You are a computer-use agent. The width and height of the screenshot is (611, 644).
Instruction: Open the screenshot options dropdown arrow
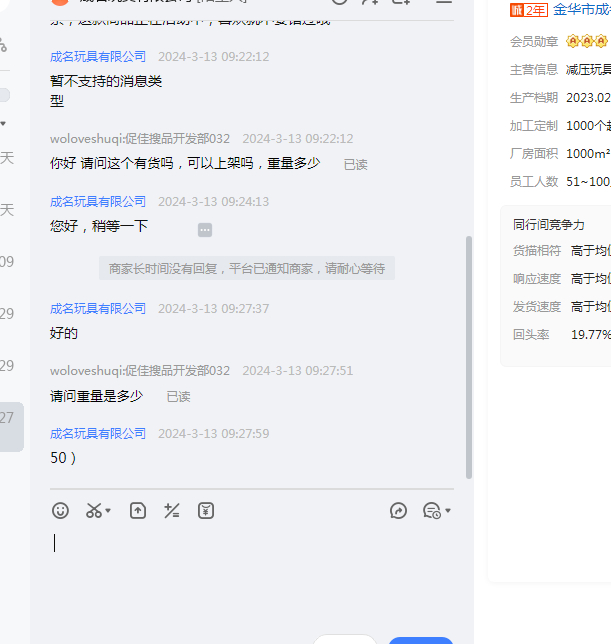coord(108,511)
